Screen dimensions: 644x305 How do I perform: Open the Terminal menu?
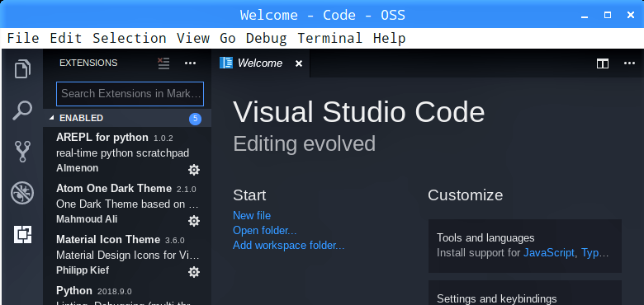(329, 38)
